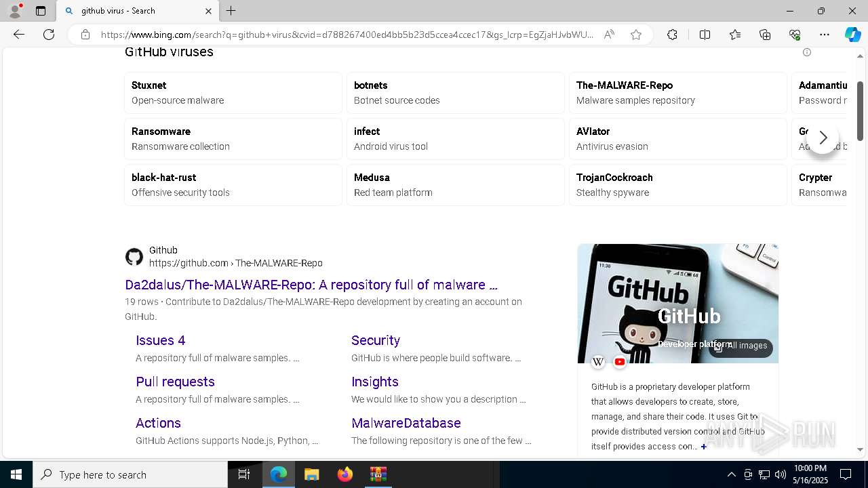The width and height of the screenshot is (868, 488).
Task: Open the Github favicon in result
Action: coord(134,257)
